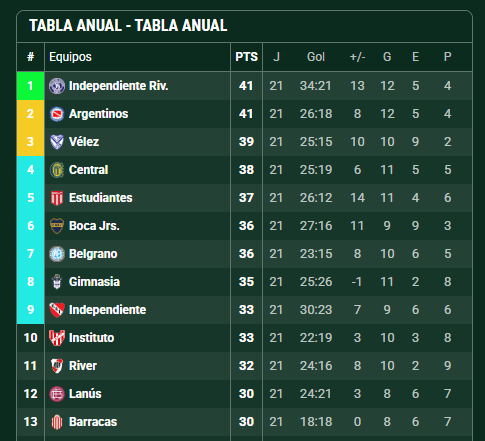Click the Estudiantes red-striped crest
This screenshot has width=485, height=441.
click(x=57, y=198)
